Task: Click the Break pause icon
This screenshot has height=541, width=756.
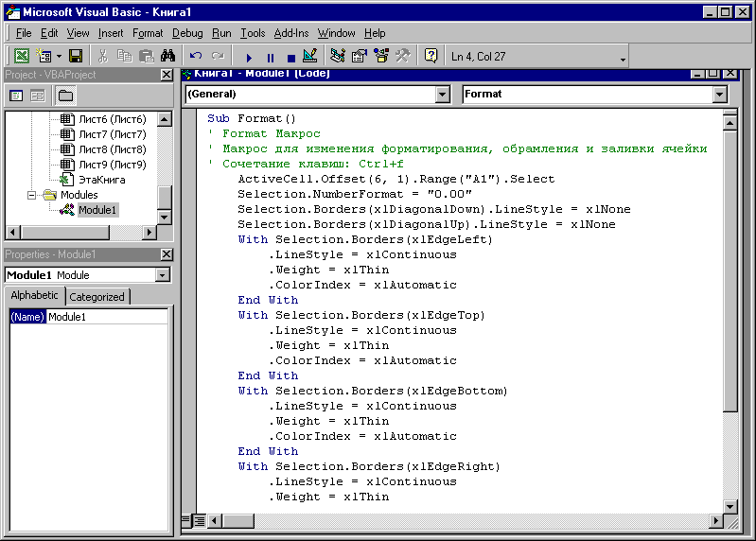Action: (271, 58)
